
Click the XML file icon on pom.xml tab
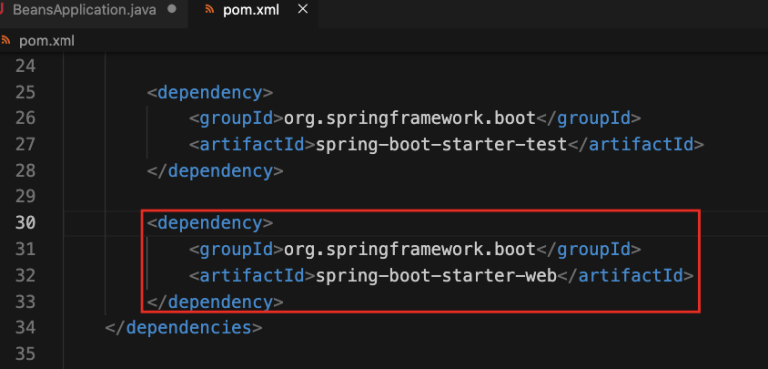click(210, 10)
